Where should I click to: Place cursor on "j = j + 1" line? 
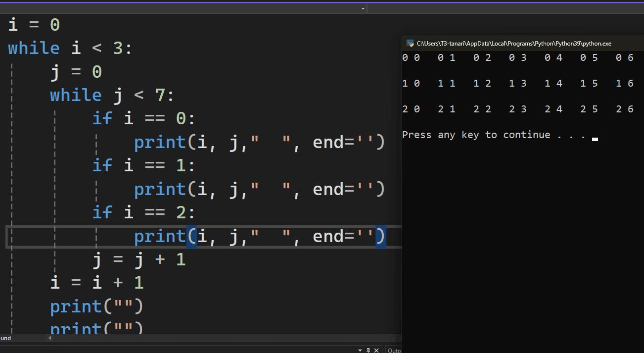139,259
